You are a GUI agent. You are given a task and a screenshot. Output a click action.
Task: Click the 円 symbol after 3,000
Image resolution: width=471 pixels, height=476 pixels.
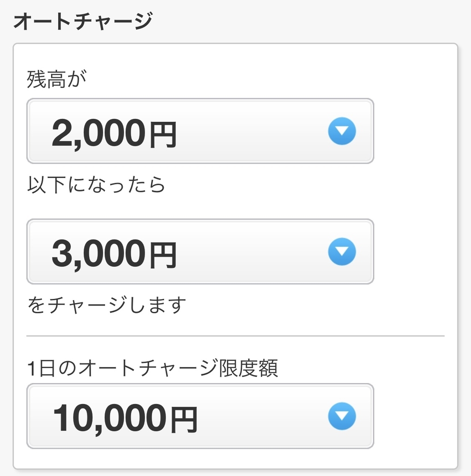(163, 255)
